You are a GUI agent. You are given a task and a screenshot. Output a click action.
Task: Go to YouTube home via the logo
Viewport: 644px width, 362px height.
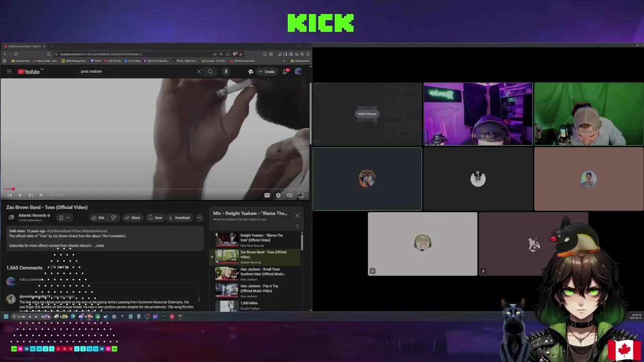pyautogui.click(x=29, y=71)
